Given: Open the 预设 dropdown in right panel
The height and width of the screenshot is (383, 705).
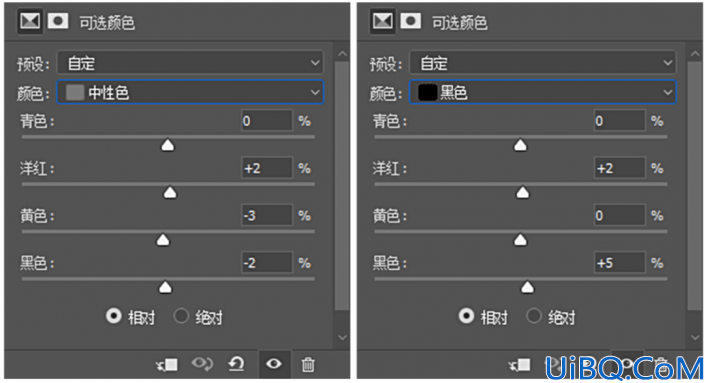Looking at the screenshot, I should 543,63.
